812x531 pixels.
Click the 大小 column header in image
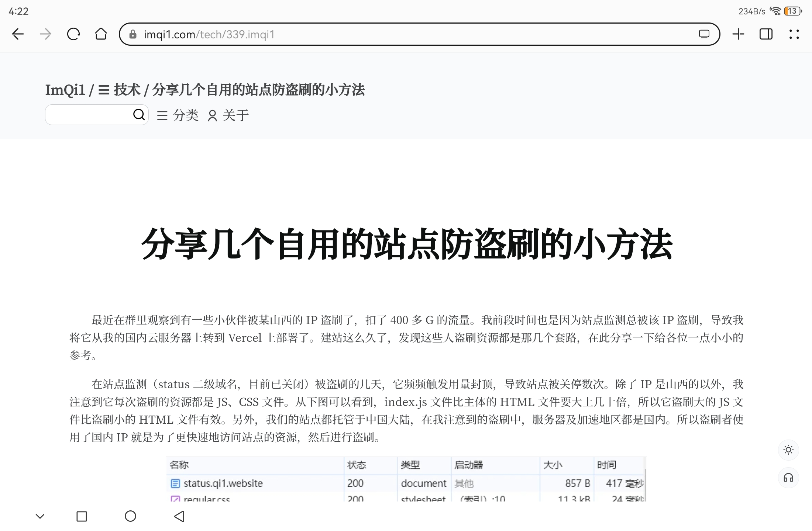pyautogui.click(x=553, y=465)
